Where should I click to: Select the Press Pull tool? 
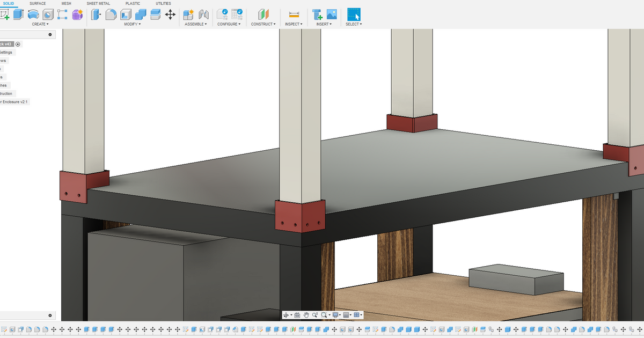pyautogui.click(x=96, y=14)
